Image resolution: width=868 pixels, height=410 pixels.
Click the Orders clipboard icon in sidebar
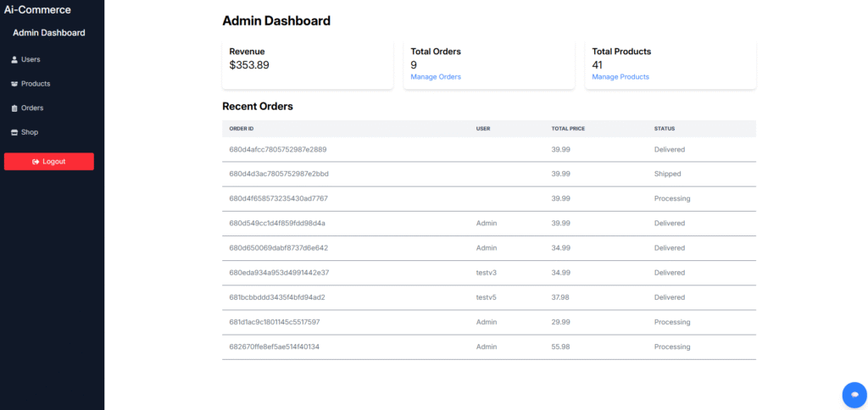click(x=14, y=108)
